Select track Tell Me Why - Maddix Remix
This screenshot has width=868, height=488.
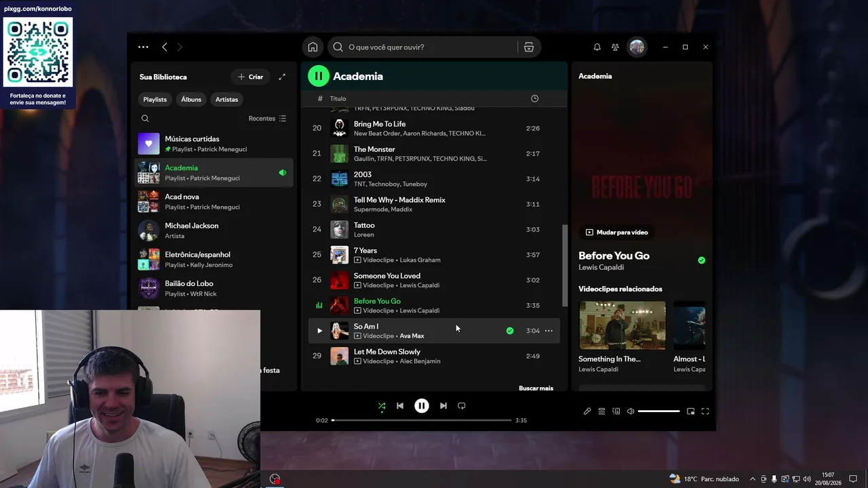pos(434,204)
